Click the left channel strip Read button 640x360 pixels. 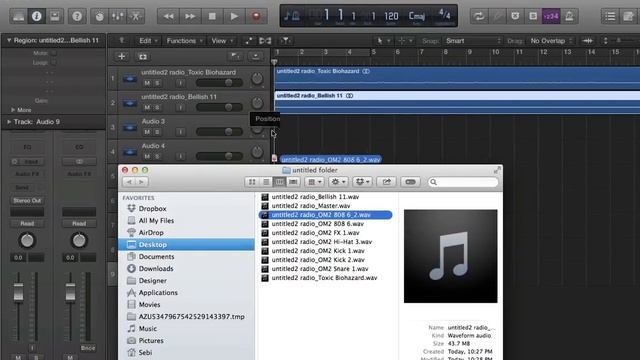point(27,224)
